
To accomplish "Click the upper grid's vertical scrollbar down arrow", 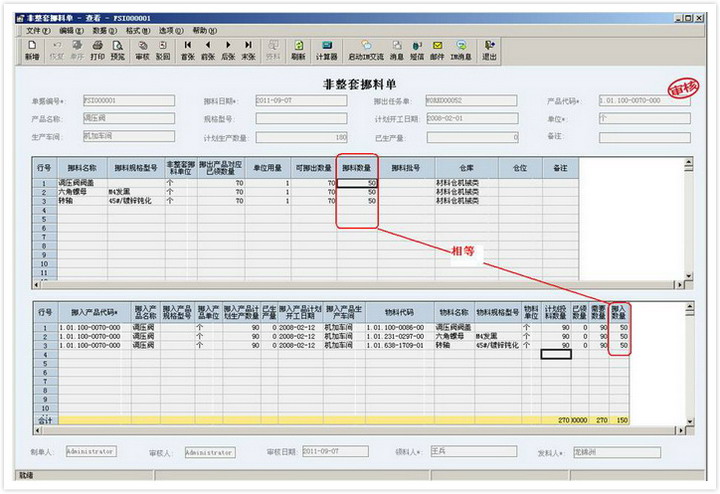I will tap(688, 276).
